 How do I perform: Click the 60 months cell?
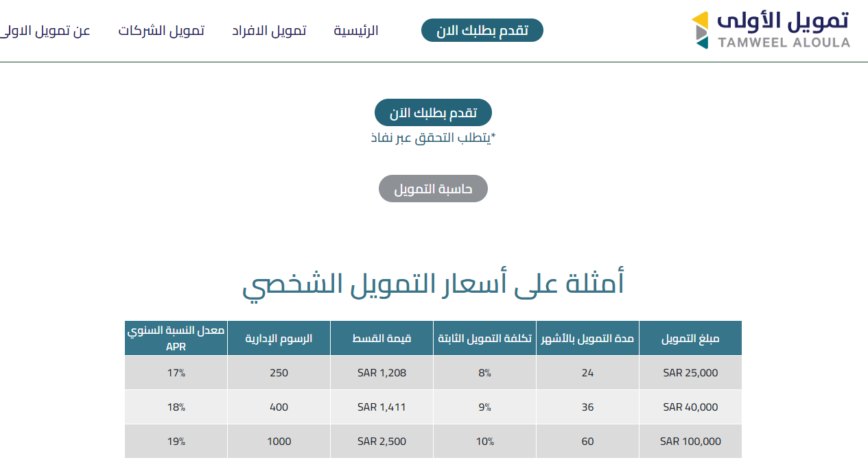[587, 442]
